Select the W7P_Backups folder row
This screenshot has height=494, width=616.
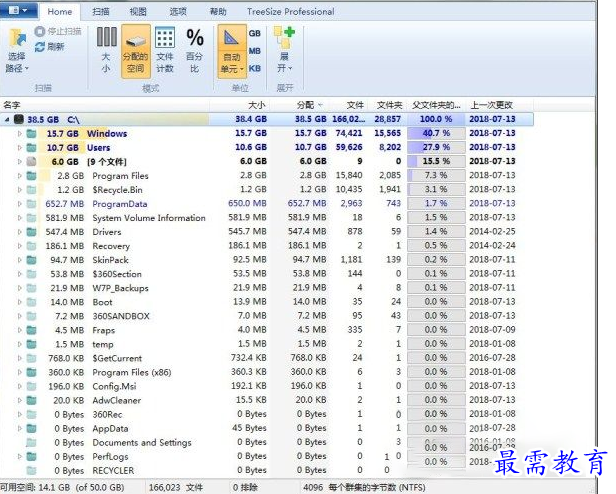(x=267, y=288)
